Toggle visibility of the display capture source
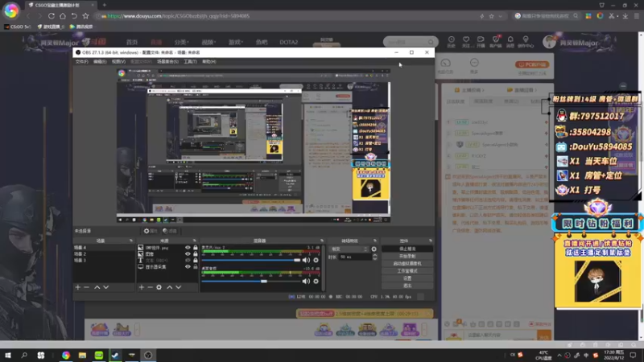The image size is (644, 362). pos(188,267)
